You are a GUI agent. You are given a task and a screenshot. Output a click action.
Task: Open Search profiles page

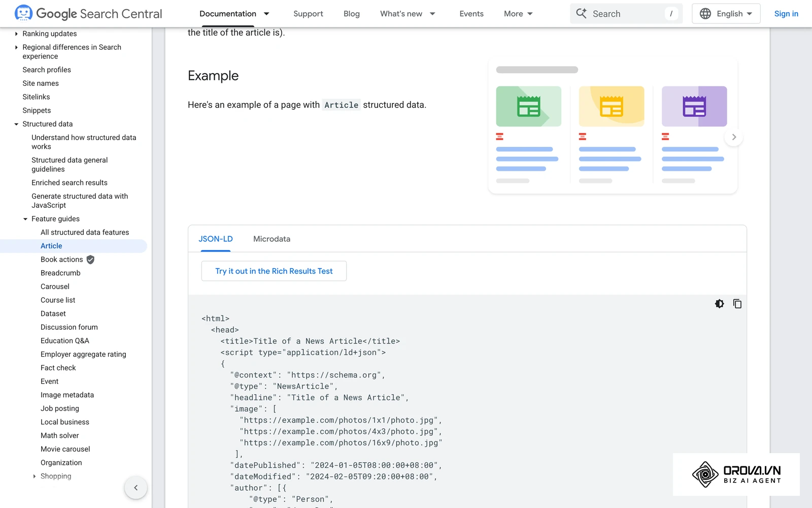[47, 70]
